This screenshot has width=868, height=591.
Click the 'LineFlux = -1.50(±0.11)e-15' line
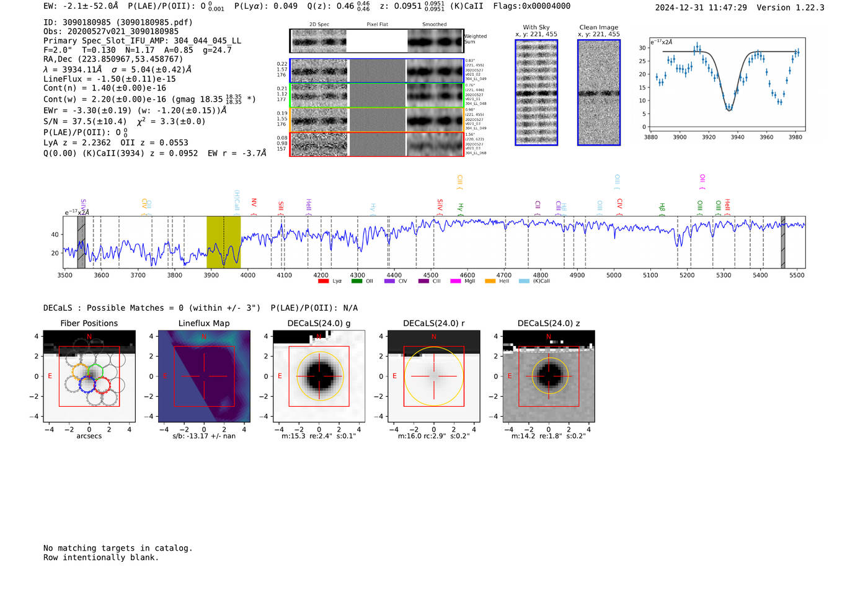tap(110, 79)
